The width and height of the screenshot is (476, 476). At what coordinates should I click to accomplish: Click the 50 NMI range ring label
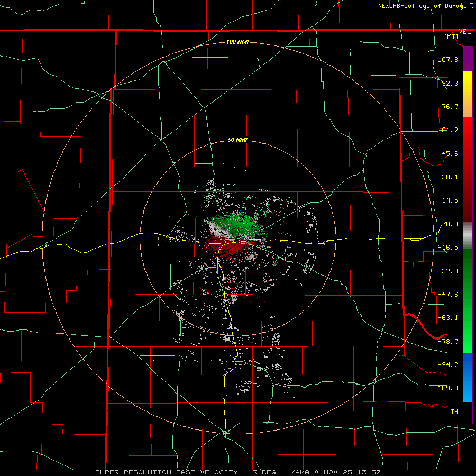tap(237, 140)
